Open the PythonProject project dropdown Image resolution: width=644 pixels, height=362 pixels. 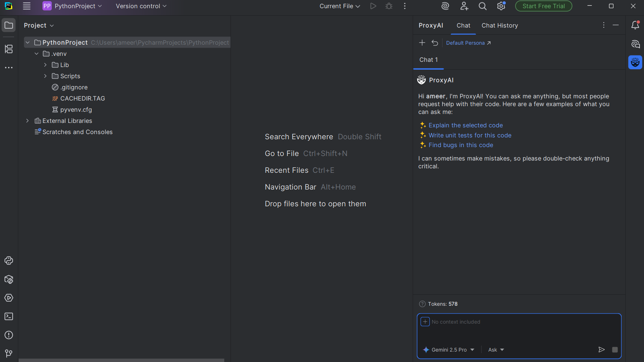[x=72, y=6]
